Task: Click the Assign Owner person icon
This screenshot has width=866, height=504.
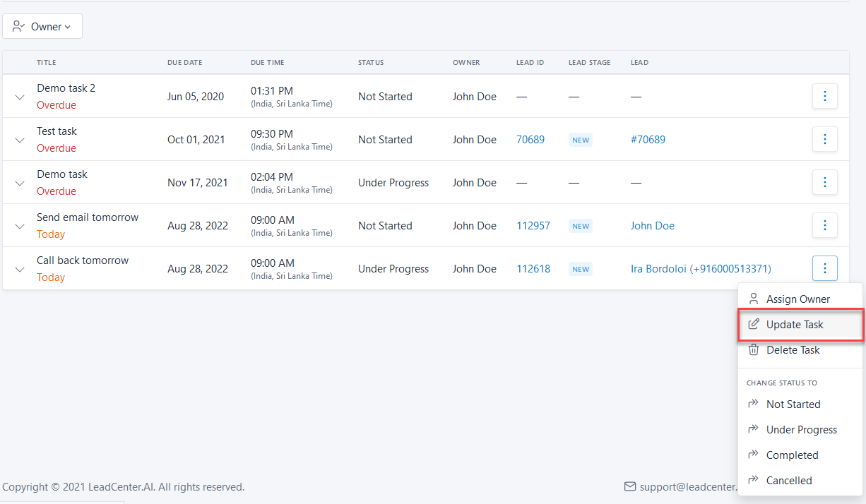Action: click(x=753, y=299)
